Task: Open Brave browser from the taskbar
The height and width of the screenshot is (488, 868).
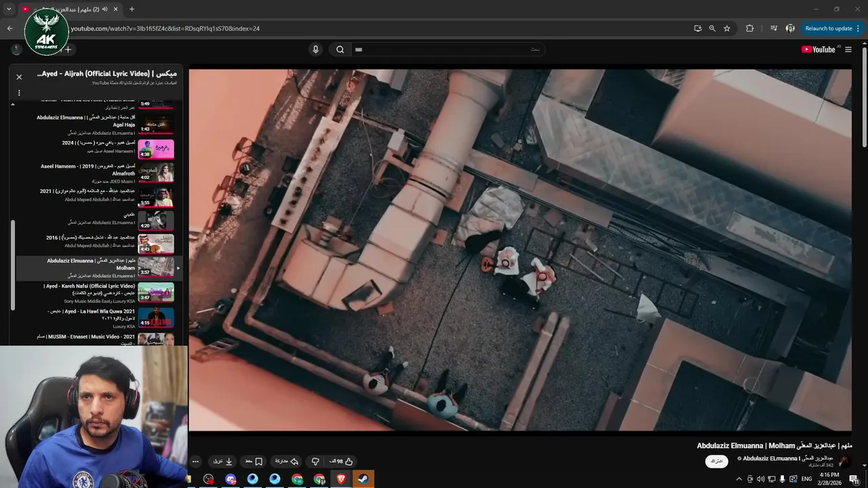Action: (341, 479)
